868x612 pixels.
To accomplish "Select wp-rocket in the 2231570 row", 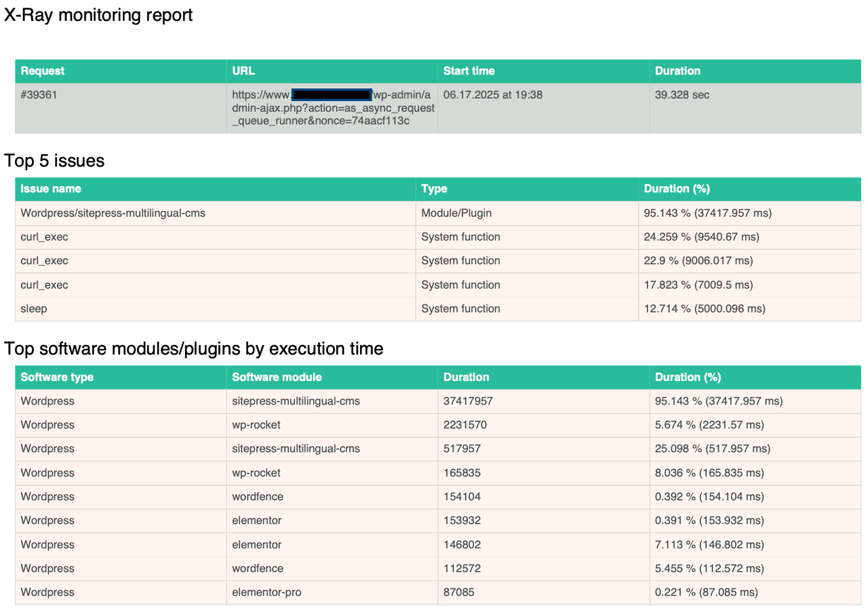I will 256,425.
